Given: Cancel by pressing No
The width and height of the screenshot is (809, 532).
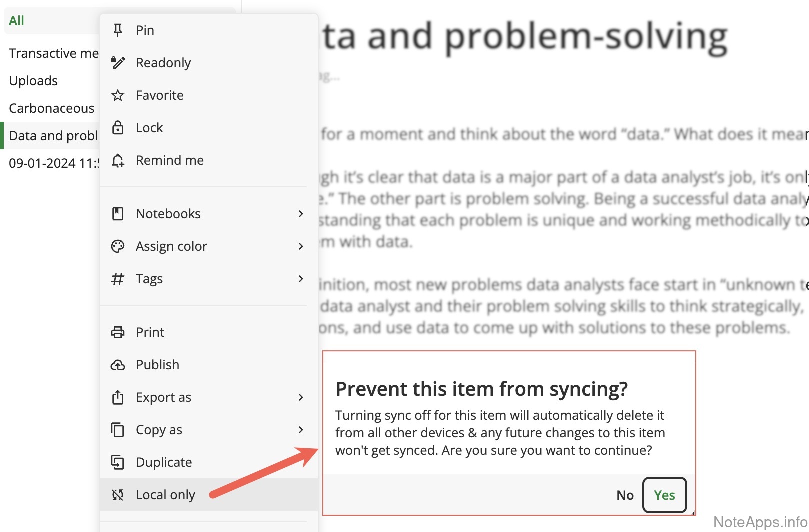Looking at the screenshot, I should [625, 495].
